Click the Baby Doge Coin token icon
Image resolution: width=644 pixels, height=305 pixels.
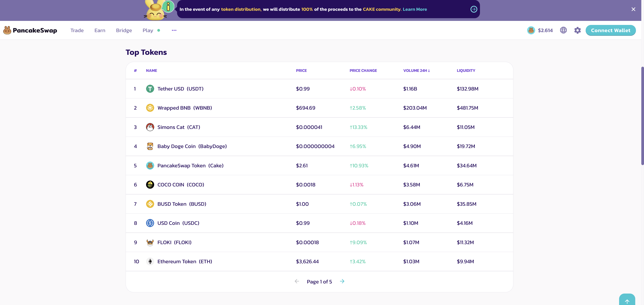[x=150, y=146]
